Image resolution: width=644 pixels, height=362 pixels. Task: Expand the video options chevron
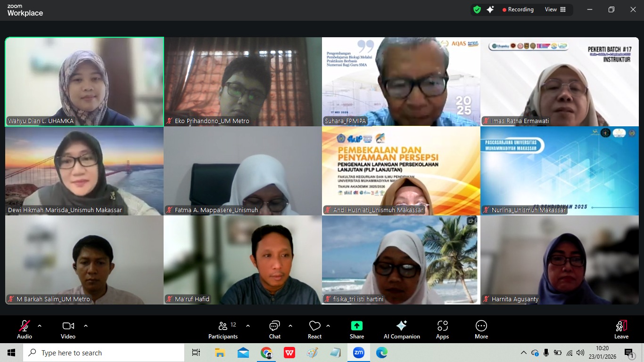pos(86,326)
